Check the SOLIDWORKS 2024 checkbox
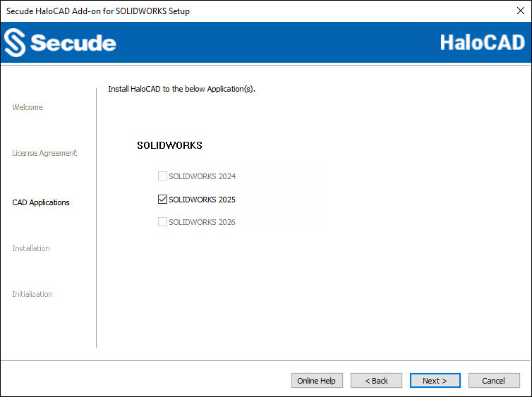Viewport: 532px width, 397px height. tap(162, 176)
